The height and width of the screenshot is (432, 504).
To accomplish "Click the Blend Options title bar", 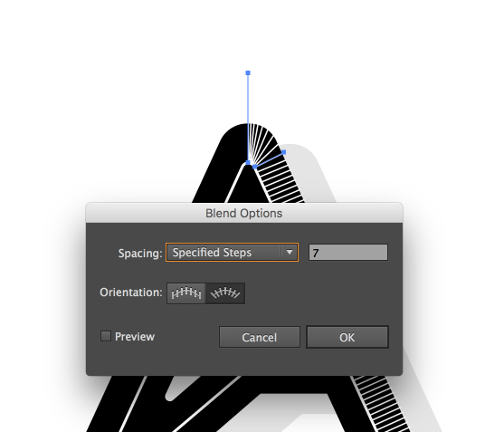I will point(244,213).
